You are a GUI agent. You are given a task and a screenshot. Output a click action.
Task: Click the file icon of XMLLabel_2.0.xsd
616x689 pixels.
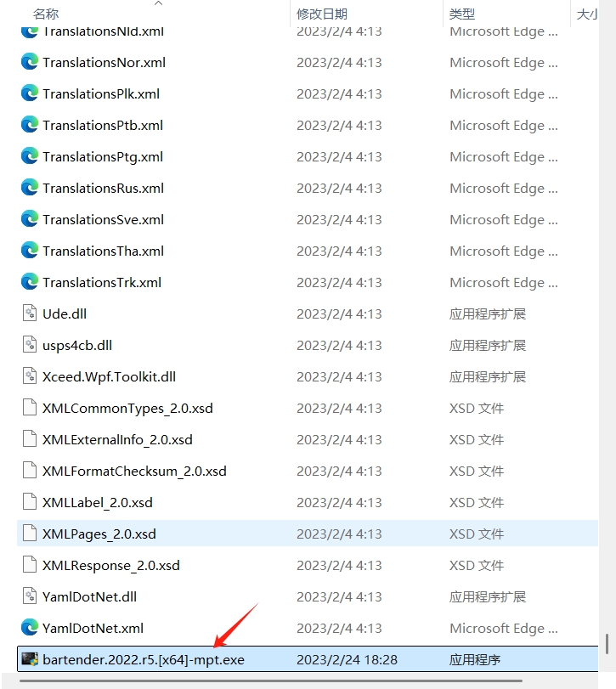30,502
